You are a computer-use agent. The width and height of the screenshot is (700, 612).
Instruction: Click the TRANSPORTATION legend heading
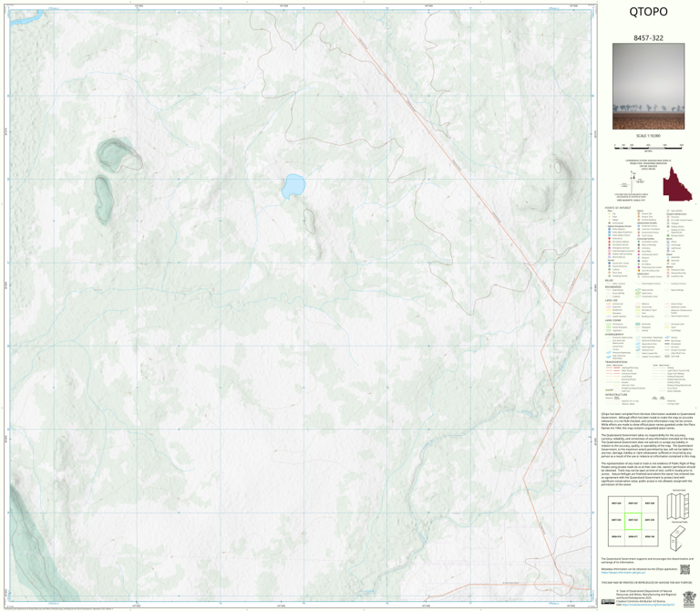[x=616, y=362]
